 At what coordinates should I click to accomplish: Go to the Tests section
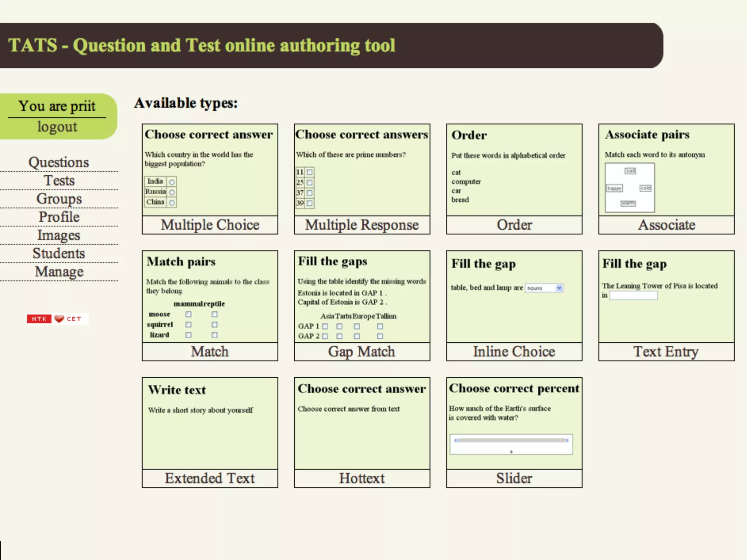tap(59, 180)
